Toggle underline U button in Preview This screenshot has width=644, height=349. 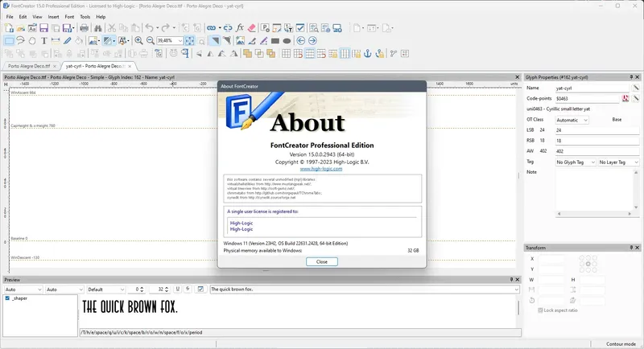pos(177,289)
